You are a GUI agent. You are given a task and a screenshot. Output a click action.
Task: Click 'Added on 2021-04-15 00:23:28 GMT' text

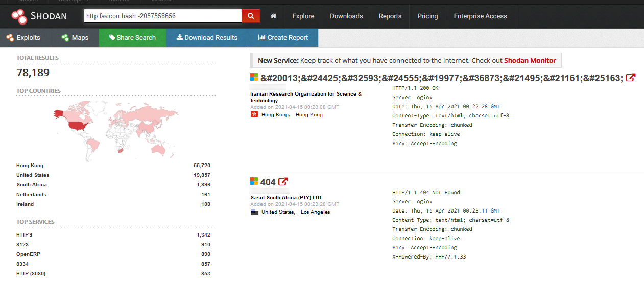[295, 204]
